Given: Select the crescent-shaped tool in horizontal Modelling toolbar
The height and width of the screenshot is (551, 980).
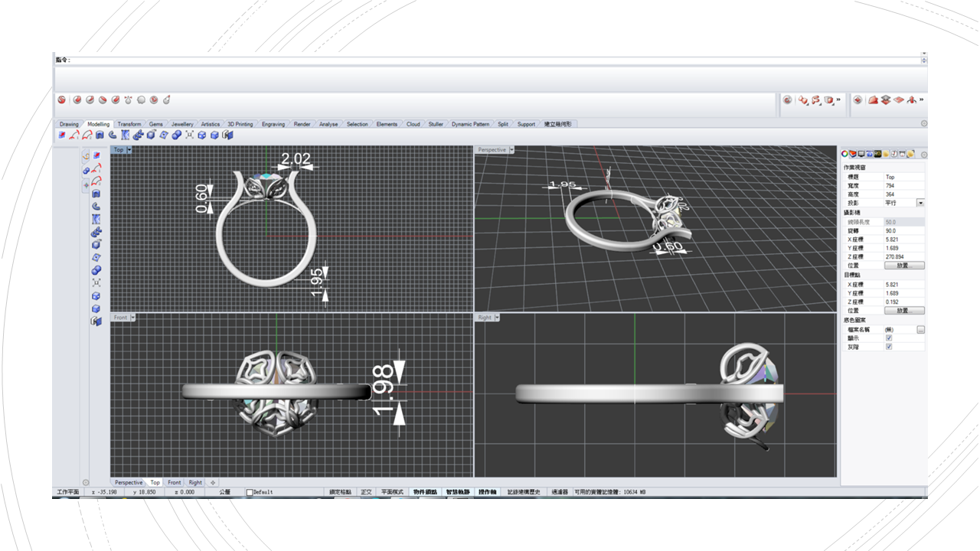Looking at the screenshot, I should click(x=113, y=135).
